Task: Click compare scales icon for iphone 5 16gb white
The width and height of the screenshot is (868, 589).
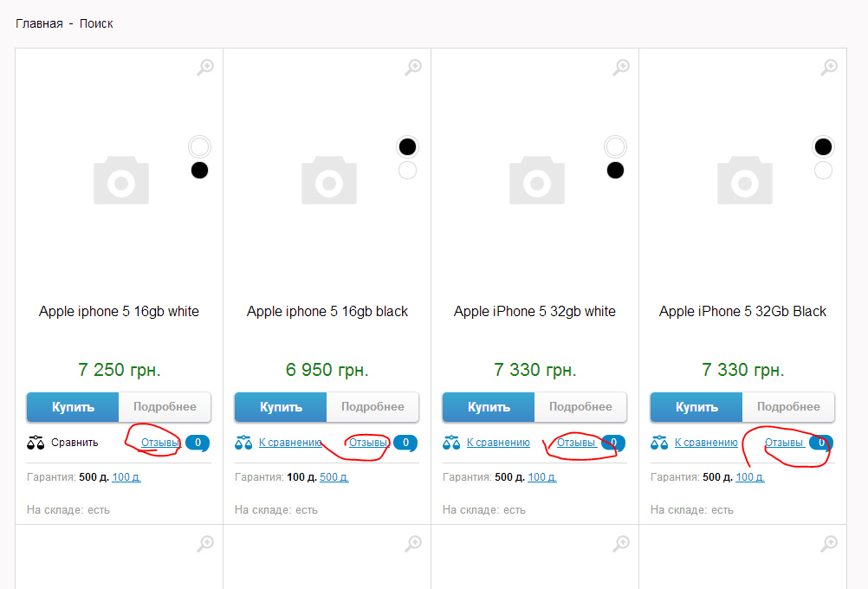Action: click(x=36, y=443)
